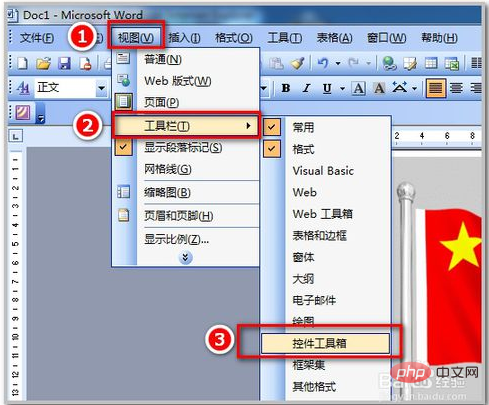
Task: Click the Undo arrow icon
Action: click(x=322, y=63)
